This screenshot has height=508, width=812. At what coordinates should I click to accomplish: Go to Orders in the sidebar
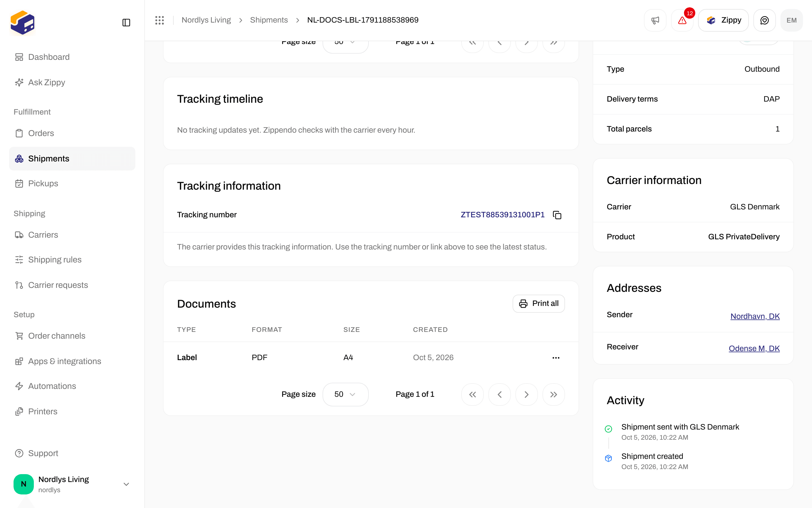pyautogui.click(x=72, y=133)
